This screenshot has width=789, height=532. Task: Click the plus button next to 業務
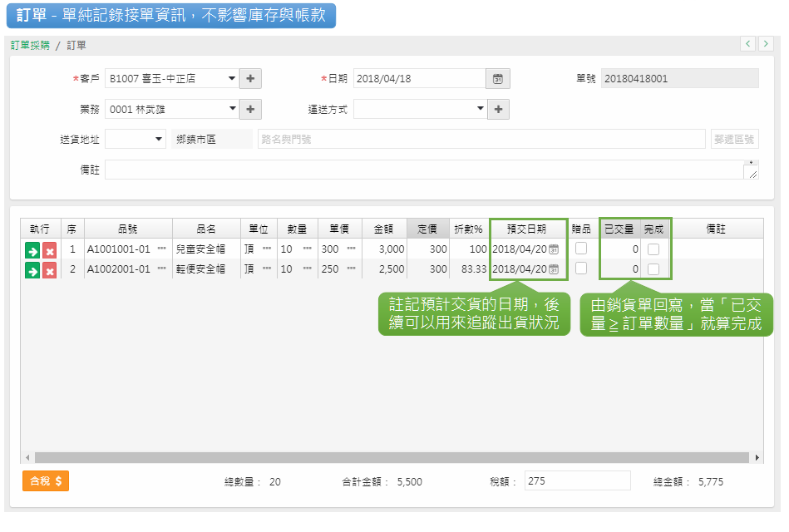point(251,109)
